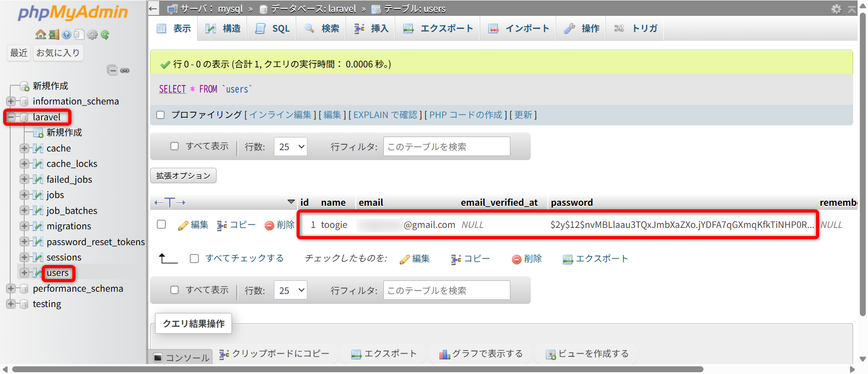The height and width of the screenshot is (374, 868).
Task: Click the upper 行フィルタ search field
Action: [x=446, y=147]
